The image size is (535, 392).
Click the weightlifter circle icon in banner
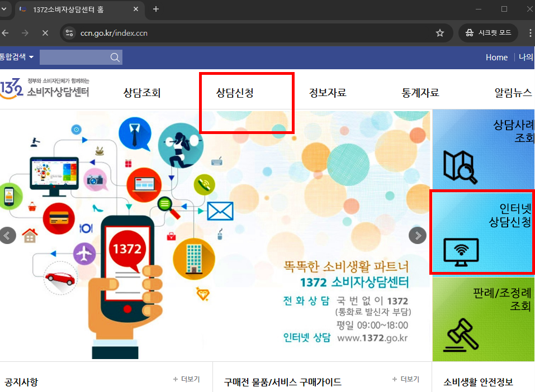point(181,146)
